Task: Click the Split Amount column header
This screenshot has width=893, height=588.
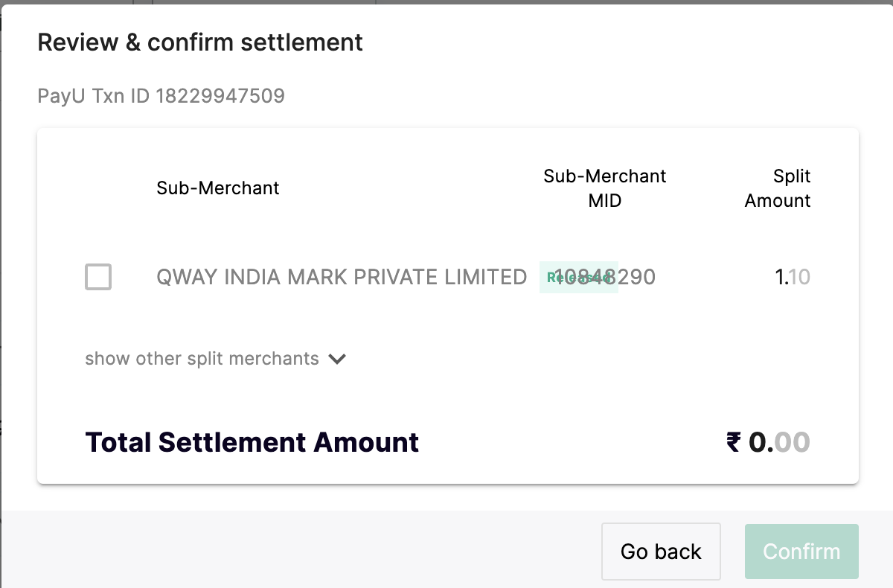Action: [x=778, y=188]
